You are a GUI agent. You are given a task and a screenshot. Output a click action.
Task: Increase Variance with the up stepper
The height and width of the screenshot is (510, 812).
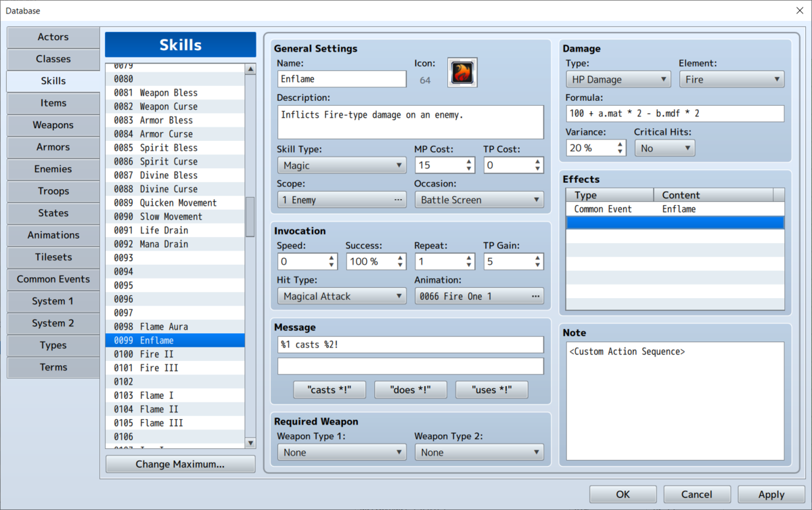coord(619,144)
